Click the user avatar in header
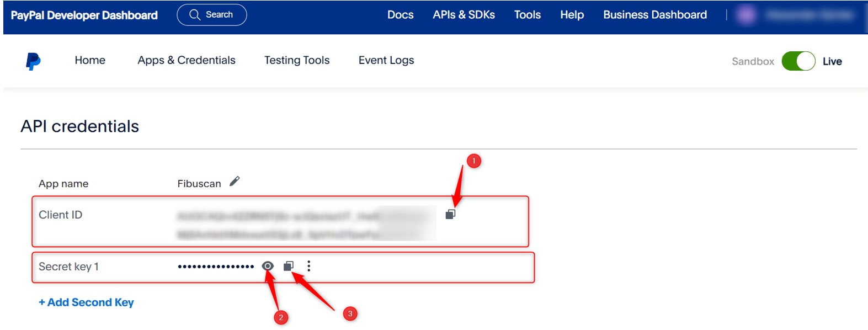Screen dimensions: 868x330 pyautogui.click(x=747, y=15)
